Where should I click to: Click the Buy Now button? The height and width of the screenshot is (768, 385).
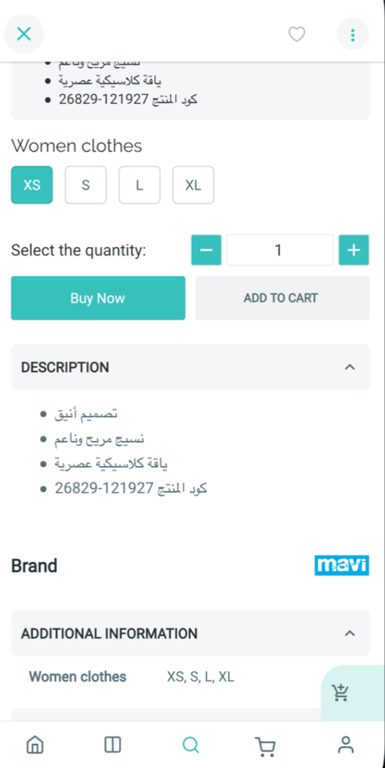(98, 298)
